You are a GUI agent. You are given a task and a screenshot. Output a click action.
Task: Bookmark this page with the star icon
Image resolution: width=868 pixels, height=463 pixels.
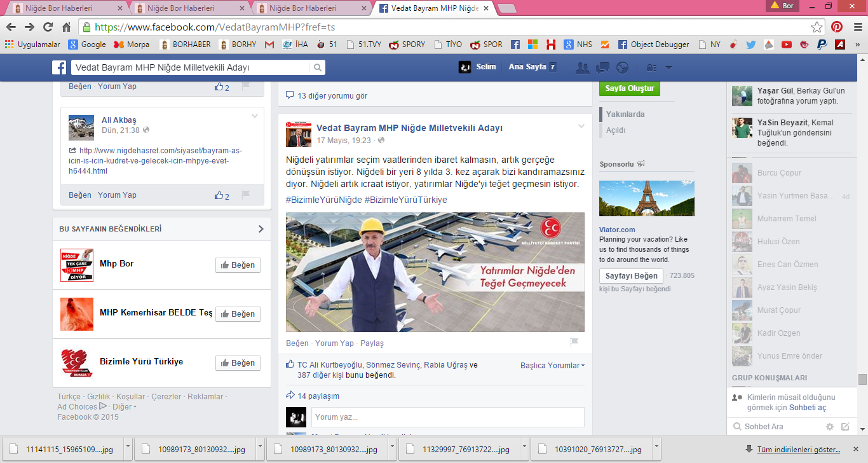pos(817,27)
